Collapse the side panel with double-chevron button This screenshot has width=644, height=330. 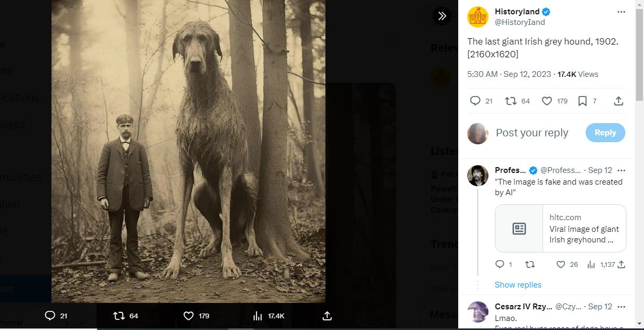(x=442, y=16)
